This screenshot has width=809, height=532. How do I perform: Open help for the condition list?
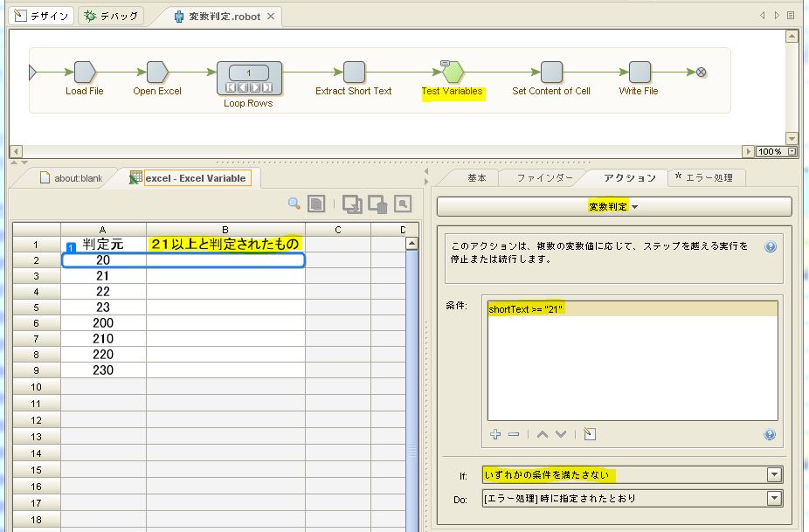770,434
